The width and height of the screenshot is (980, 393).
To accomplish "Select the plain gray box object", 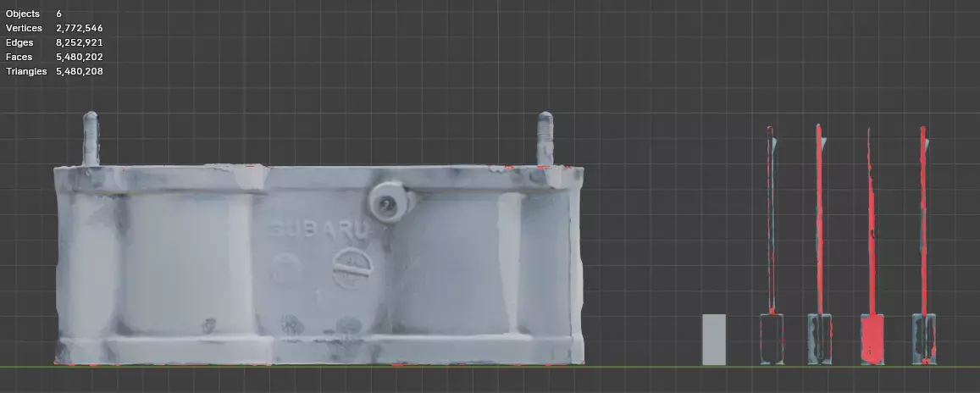I will click(x=714, y=340).
